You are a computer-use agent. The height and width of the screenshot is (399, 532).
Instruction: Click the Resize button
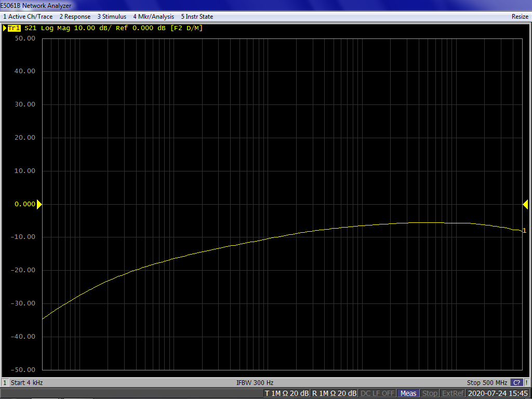click(520, 17)
